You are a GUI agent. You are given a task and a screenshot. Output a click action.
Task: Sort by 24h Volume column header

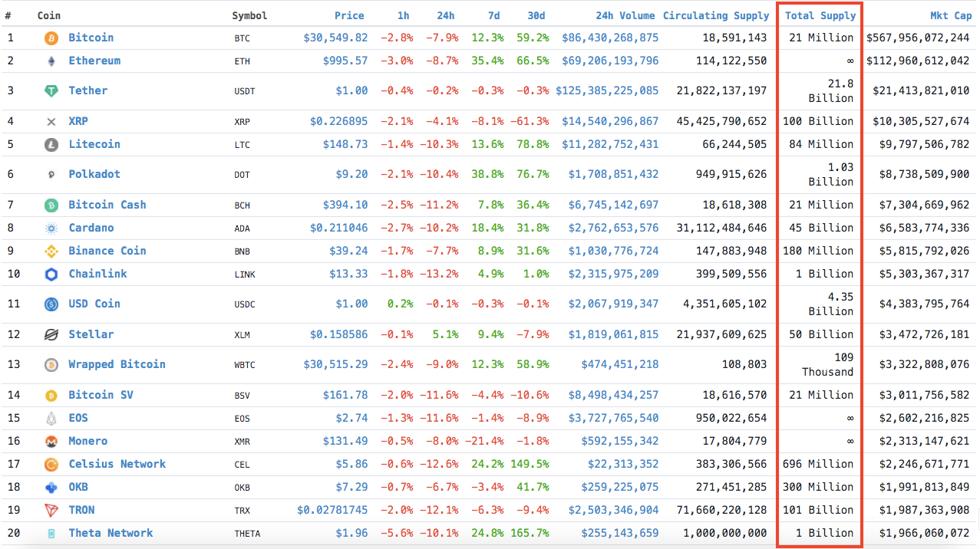pyautogui.click(x=625, y=15)
